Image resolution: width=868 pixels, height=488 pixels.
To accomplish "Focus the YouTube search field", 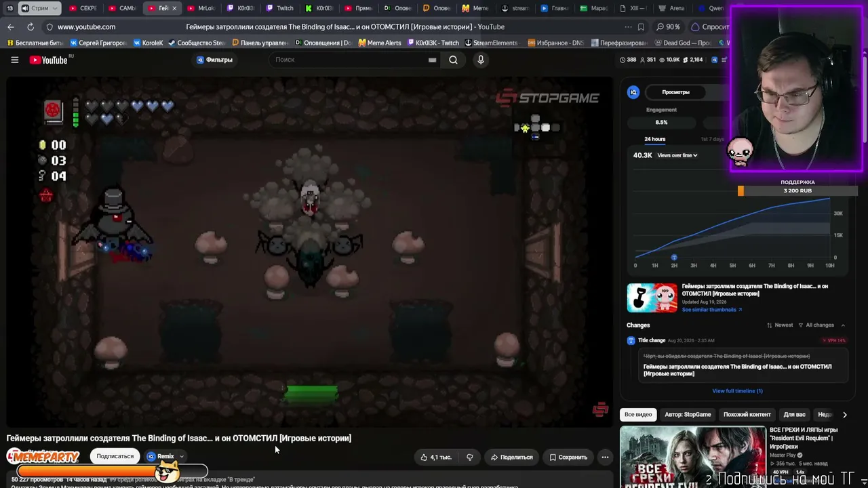I will click(349, 60).
